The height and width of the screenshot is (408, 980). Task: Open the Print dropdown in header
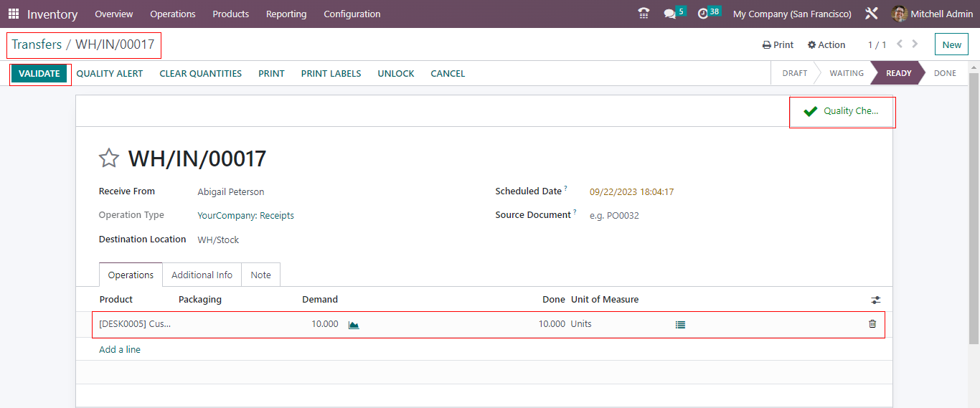778,44
